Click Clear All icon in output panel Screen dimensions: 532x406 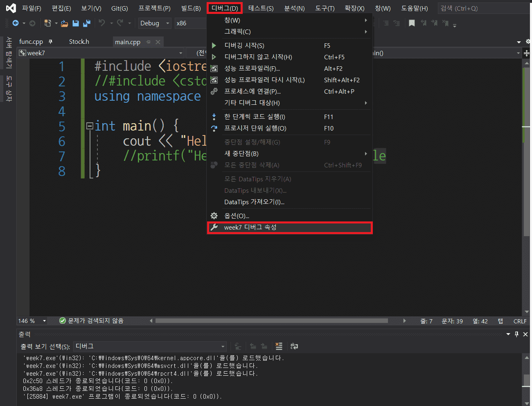coord(279,346)
